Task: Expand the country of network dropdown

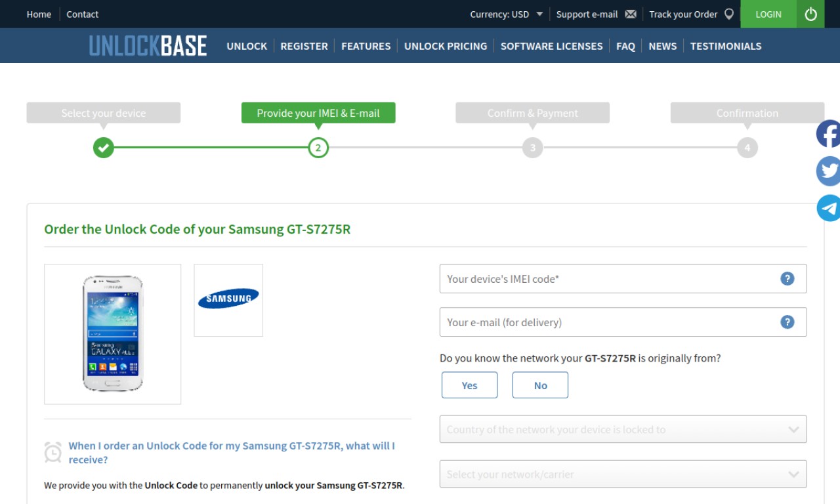Action: coord(623,429)
